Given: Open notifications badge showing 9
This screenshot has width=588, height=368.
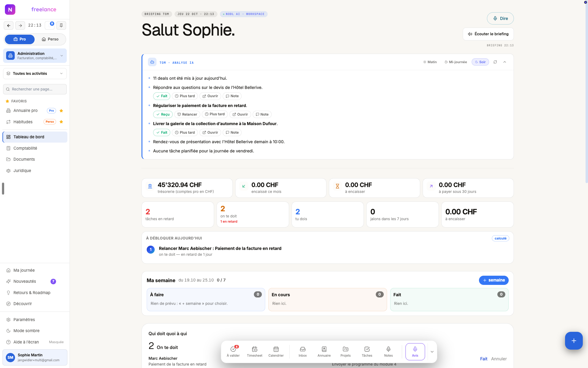Looking at the screenshot, I should (50, 25).
